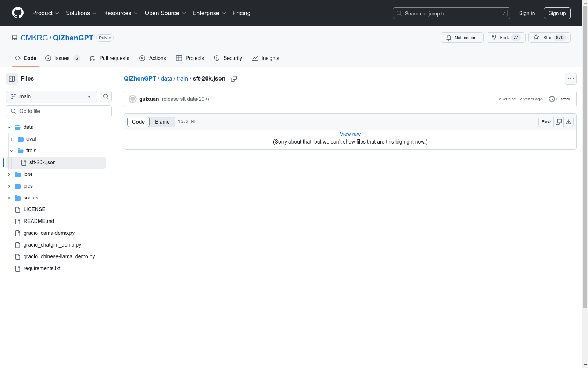Open the Security tab
The image size is (588, 368).
tap(228, 58)
